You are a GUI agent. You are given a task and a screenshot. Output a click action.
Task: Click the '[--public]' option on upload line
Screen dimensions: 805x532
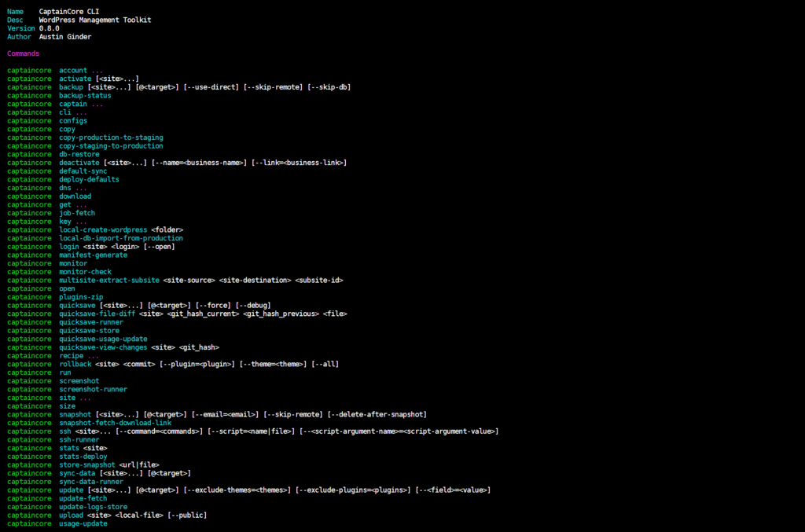187,515
